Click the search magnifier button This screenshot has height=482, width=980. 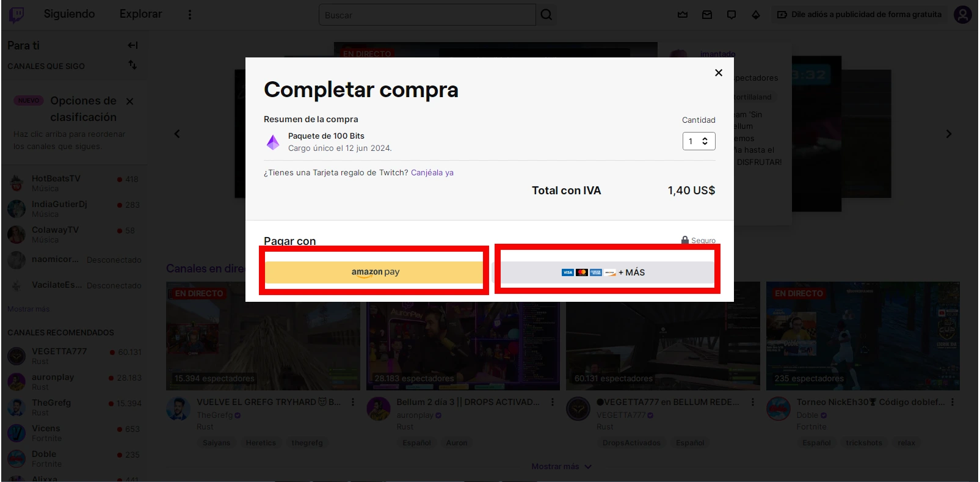click(x=546, y=15)
